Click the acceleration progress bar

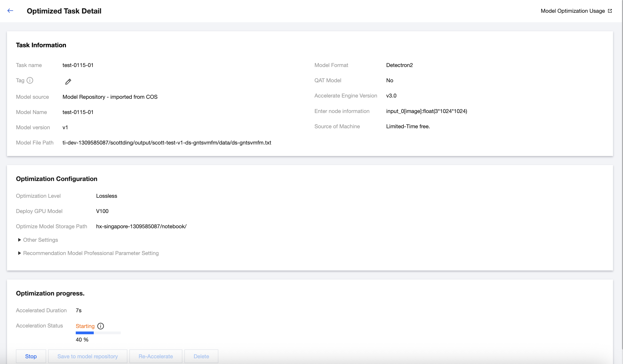tap(98, 333)
